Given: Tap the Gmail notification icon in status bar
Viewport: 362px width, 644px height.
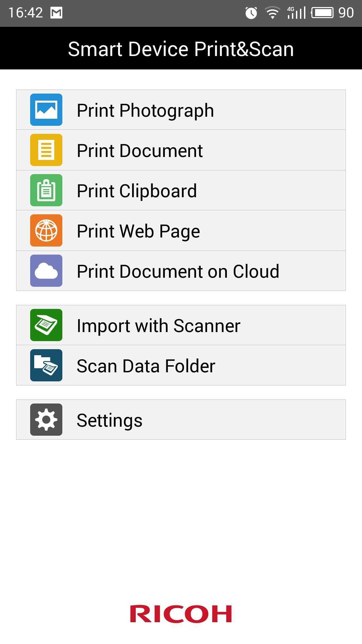Looking at the screenshot, I should tap(56, 13).
